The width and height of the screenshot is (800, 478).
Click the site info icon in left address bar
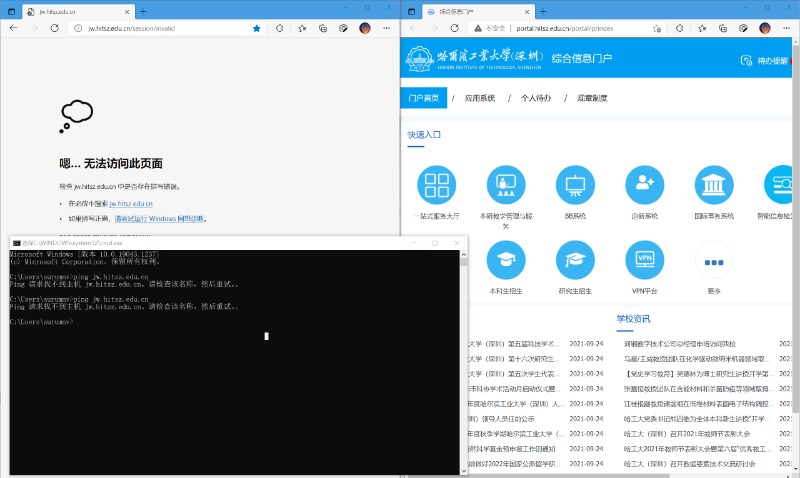tap(78, 29)
